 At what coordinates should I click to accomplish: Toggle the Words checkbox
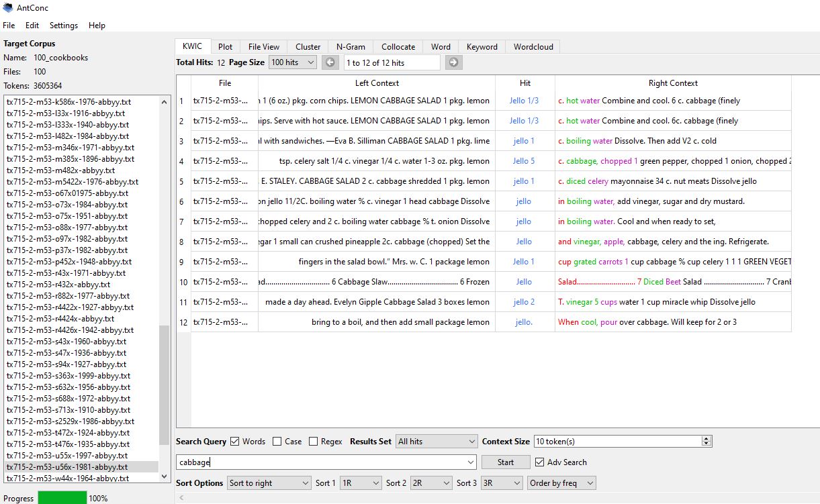click(234, 442)
